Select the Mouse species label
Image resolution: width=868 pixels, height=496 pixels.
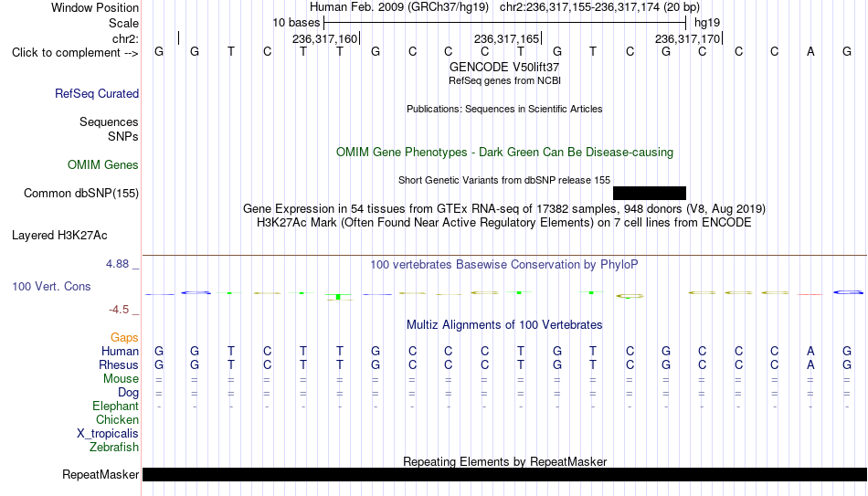[121, 379]
